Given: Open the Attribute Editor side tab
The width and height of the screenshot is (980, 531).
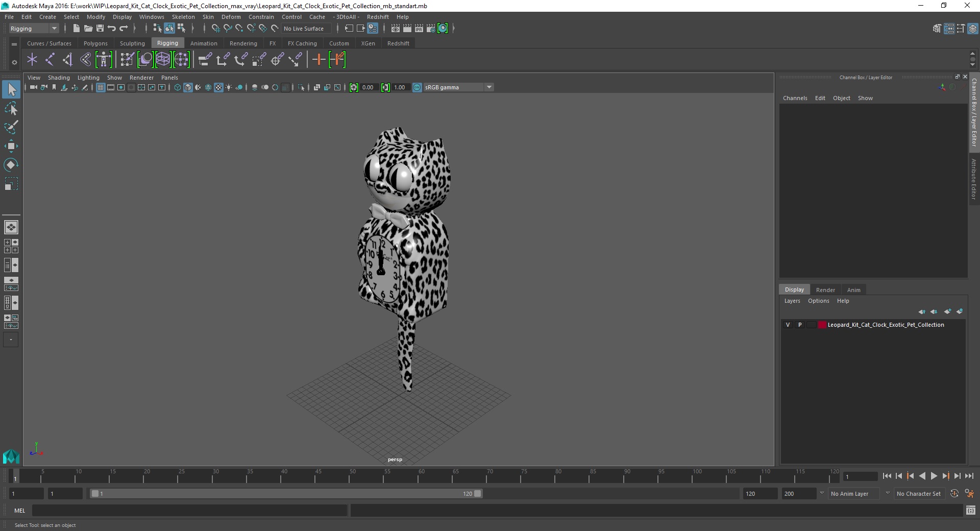Looking at the screenshot, I should tap(974, 179).
